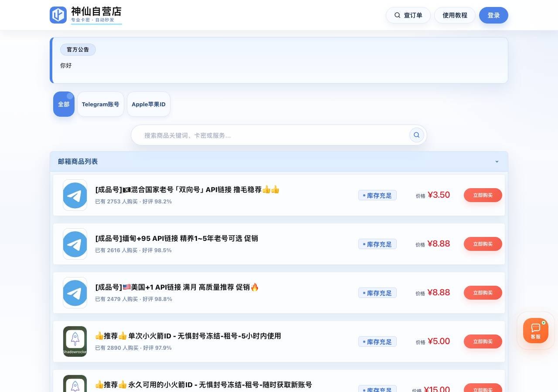Click the ¥3.50 price

(x=439, y=195)
